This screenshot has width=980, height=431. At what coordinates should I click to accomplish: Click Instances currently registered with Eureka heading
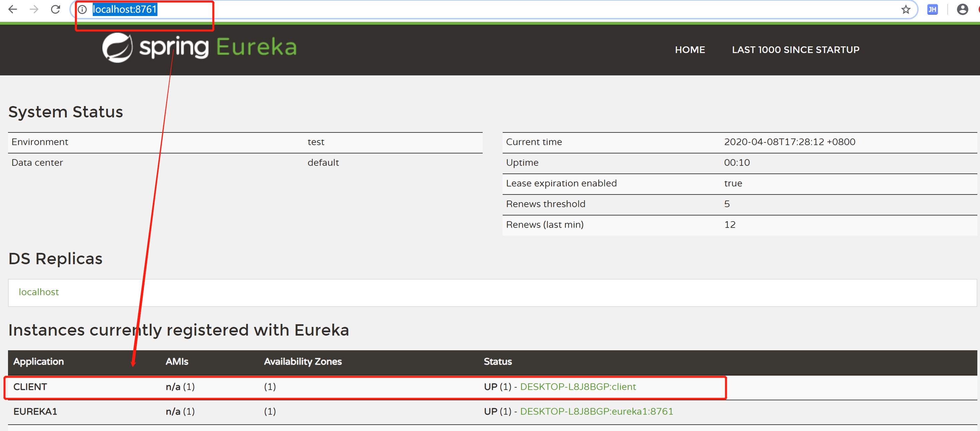tap(178, 330)
